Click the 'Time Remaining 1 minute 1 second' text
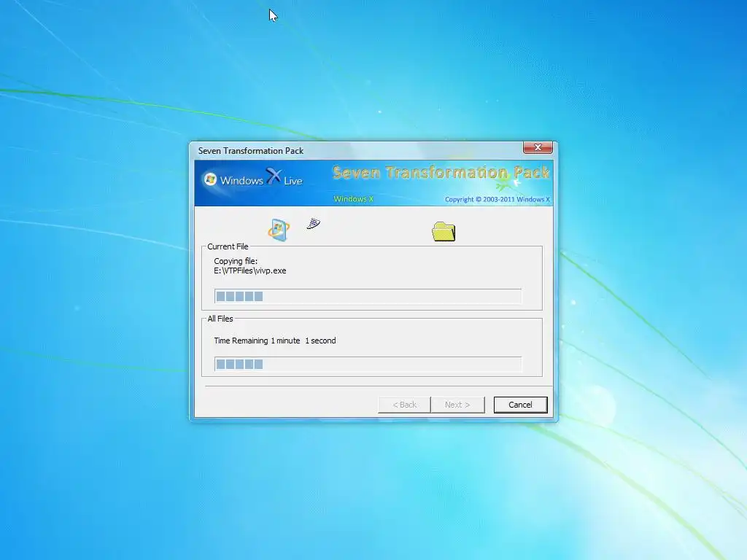 click(275, 341)
